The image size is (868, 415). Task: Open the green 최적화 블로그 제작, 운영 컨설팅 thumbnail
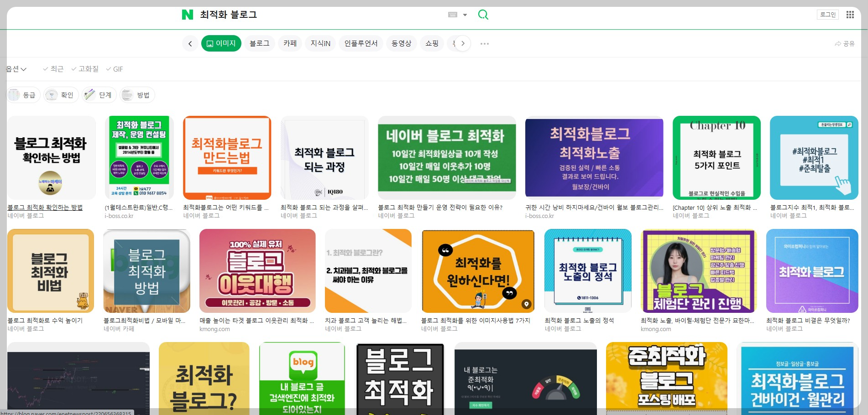coord(140,158)
